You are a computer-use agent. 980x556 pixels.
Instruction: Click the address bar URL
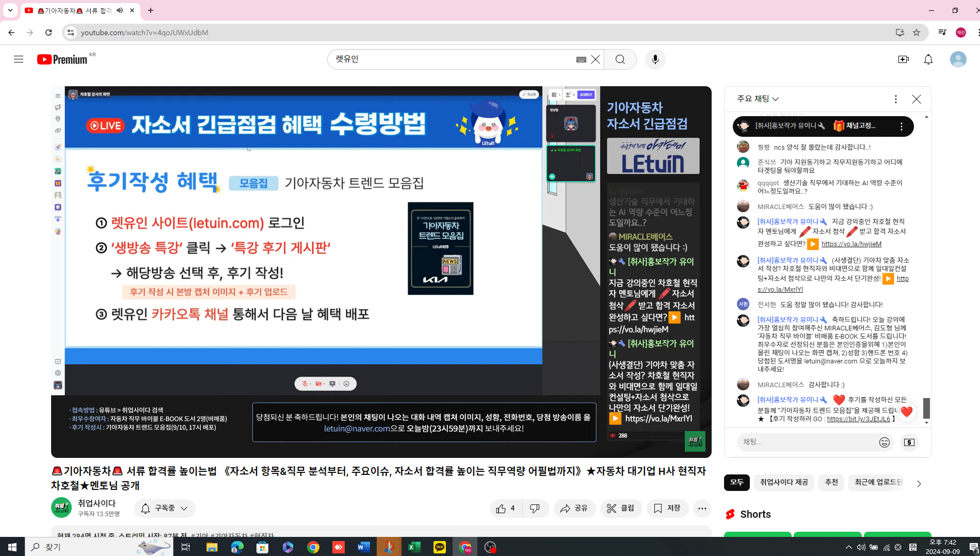pyautogui.click(x=144, y=33)
